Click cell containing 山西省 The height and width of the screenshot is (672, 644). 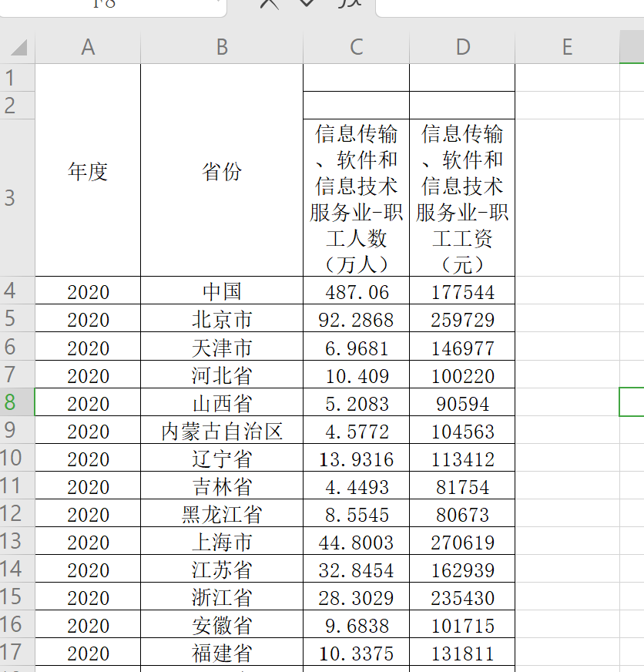coord(222,402)
